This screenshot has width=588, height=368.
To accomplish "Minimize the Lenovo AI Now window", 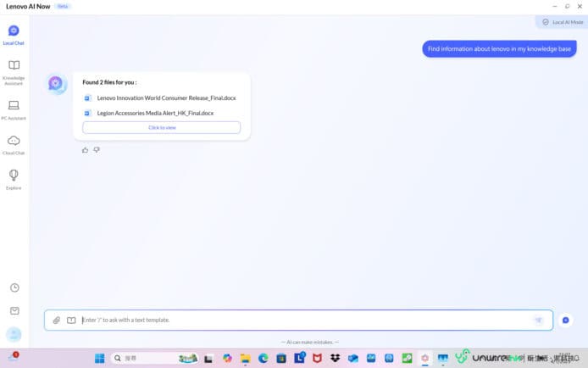I will [x=555, y=7].
